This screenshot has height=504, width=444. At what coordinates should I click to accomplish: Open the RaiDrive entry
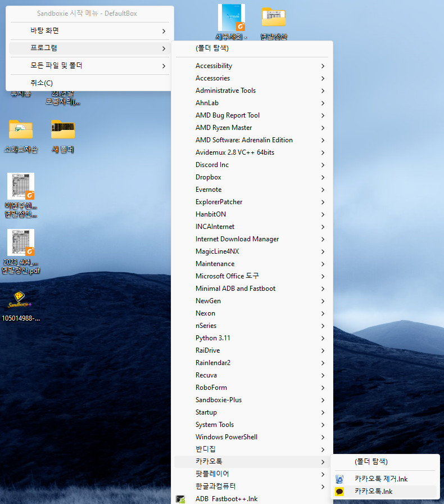tap(252, 350)
